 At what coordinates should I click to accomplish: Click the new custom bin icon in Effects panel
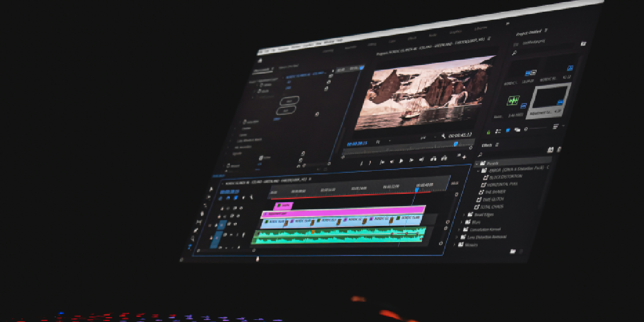coord(513,251)
